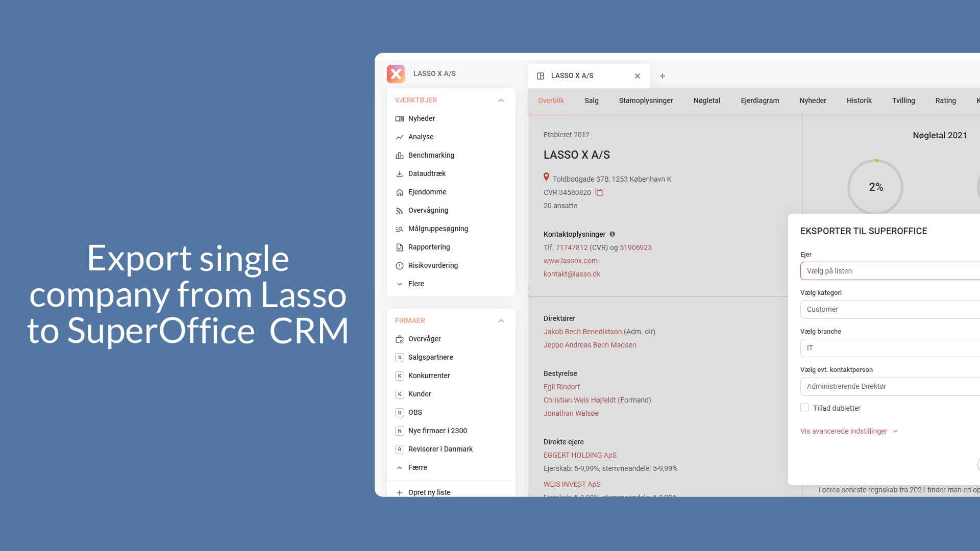Screen dimensions: 980x551
Task: Click the Overvåger list icon
Action: click(x=400, y=339)
